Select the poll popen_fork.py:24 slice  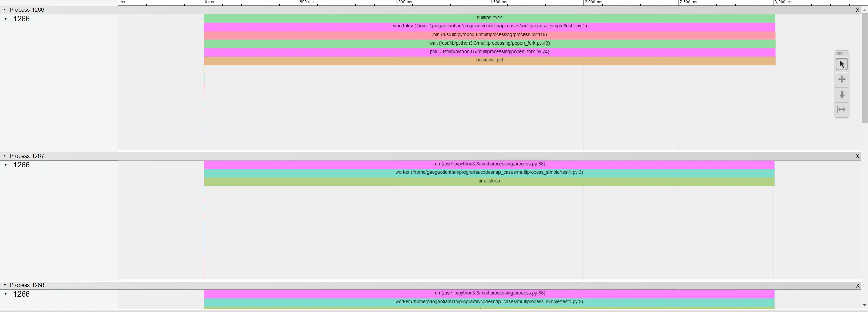pyautogui.click(x=489, y=53)
